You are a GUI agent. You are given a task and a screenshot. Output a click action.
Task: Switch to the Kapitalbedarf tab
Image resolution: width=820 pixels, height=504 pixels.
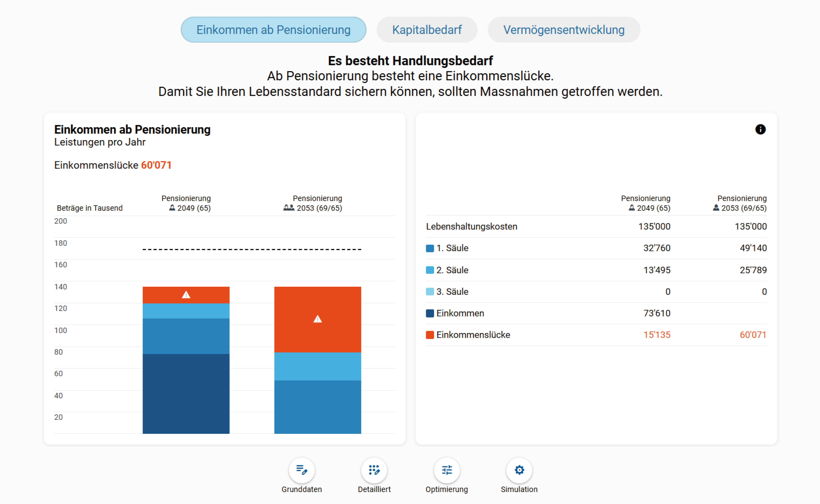point(427,30)
